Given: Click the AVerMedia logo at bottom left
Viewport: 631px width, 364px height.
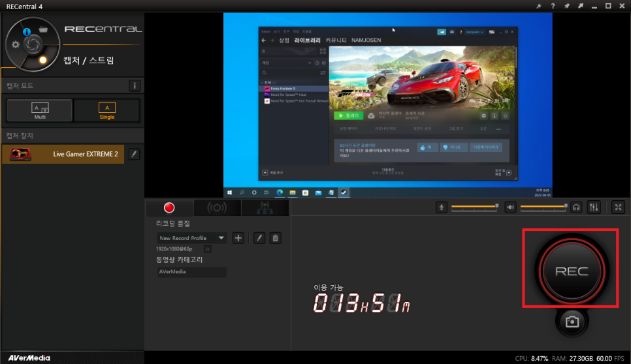Looking at the screenshot, I should [x=29, y=358].
